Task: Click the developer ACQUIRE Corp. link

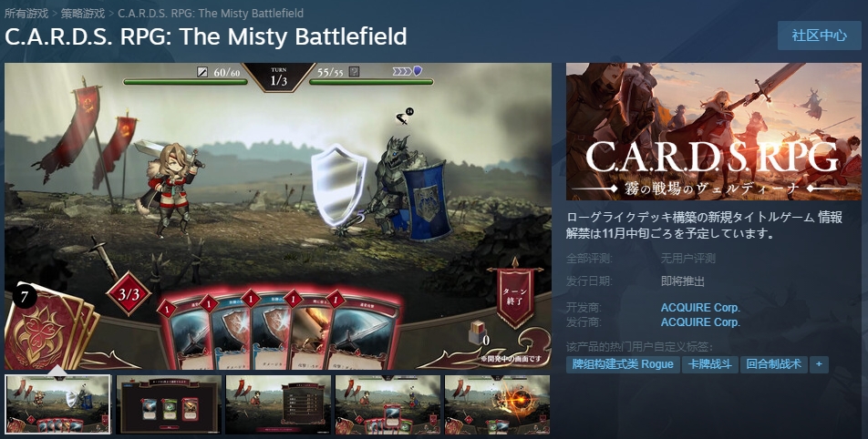Action: [700, 308]
